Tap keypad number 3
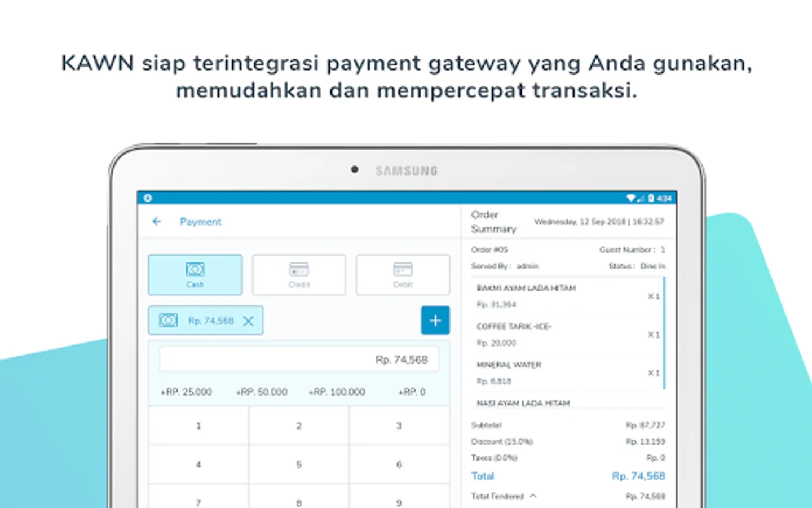The height and width of the screenshot is (508, 812). click(x=399, y=426)
